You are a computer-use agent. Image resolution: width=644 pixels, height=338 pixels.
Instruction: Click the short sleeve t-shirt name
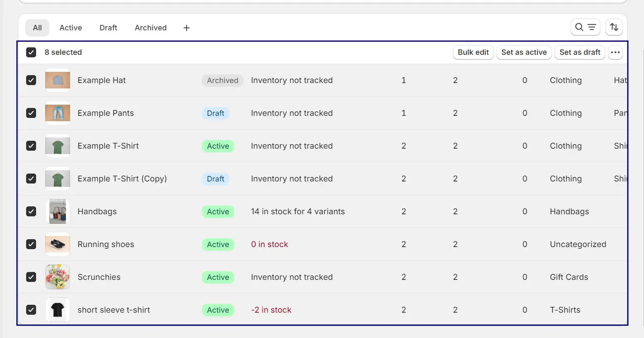click(x=114, y=310)
